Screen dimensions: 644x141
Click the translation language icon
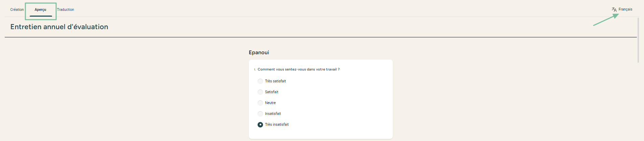[614, 9]
